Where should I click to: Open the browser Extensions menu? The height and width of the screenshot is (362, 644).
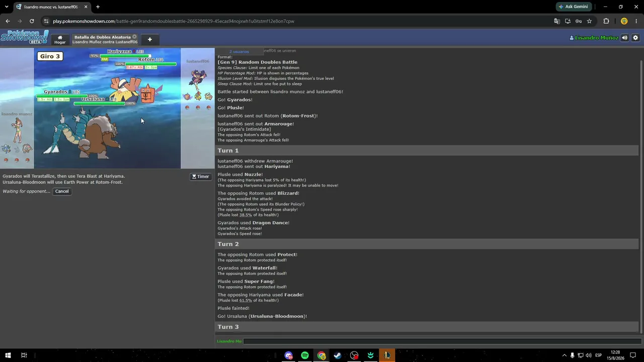pos(606,21)
